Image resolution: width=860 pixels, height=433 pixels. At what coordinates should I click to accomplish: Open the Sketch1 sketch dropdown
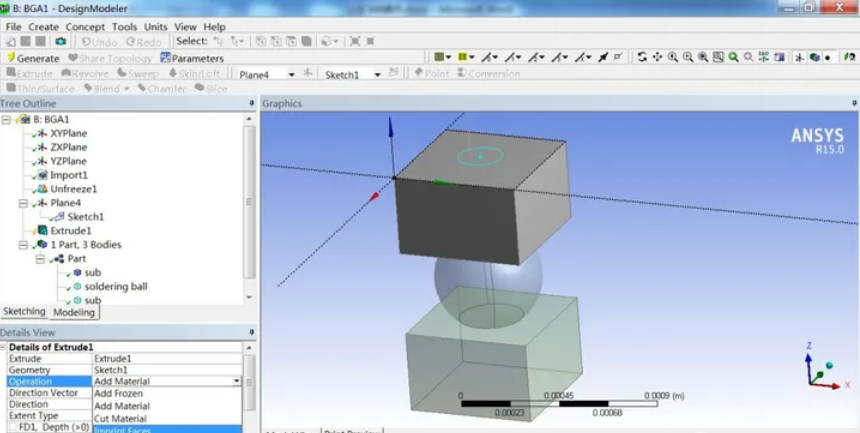tap(377, 74)
